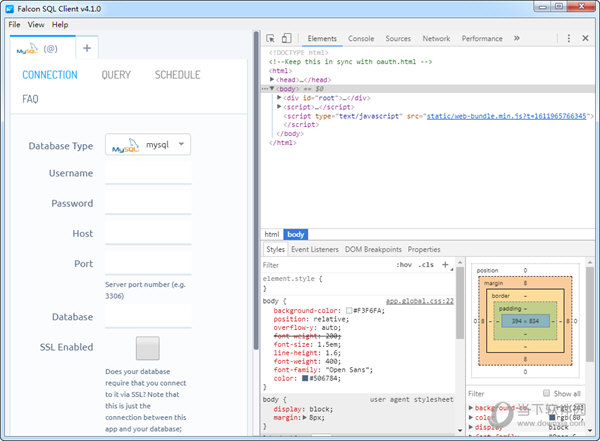The image size is (600, 441).
Task: Add a new connection tab
Action: [x=87, y=48]
